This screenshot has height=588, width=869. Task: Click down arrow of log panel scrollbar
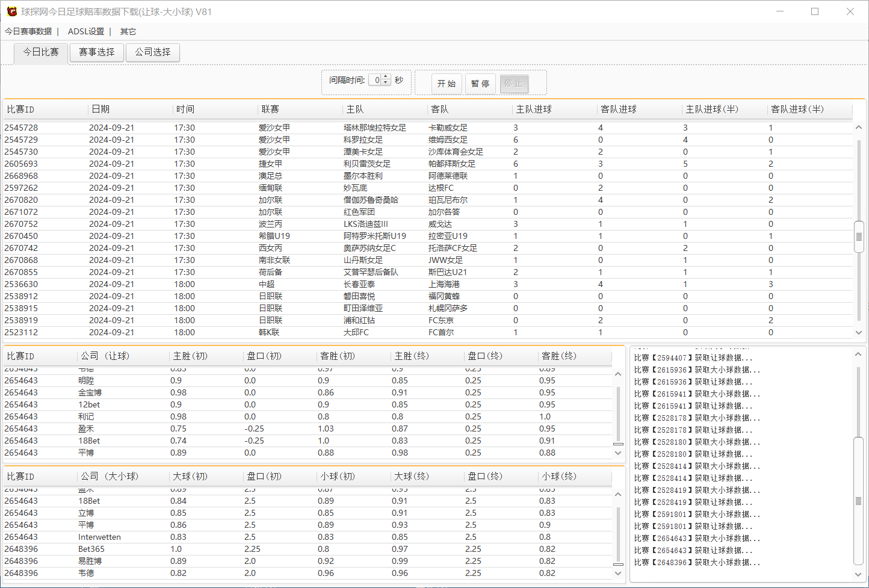pos(859,574)
